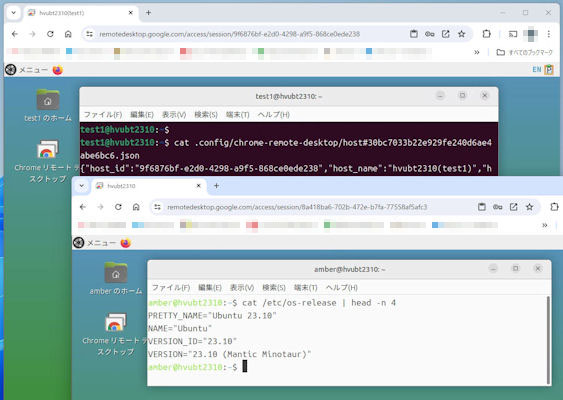Viewport: 563px width, 400px height.
Task: Click Forward arrow in the hvubt2310(test1) browser window
Action: pos(32,34)
